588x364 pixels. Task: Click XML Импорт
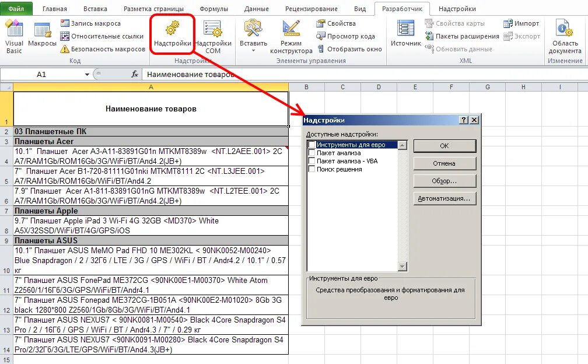coord(521,23)
